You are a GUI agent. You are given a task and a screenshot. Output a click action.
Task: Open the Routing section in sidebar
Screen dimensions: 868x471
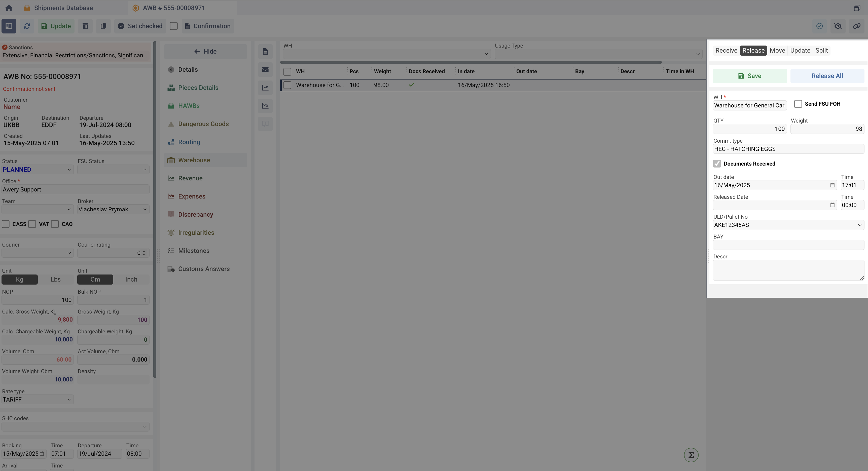[189, 142]
